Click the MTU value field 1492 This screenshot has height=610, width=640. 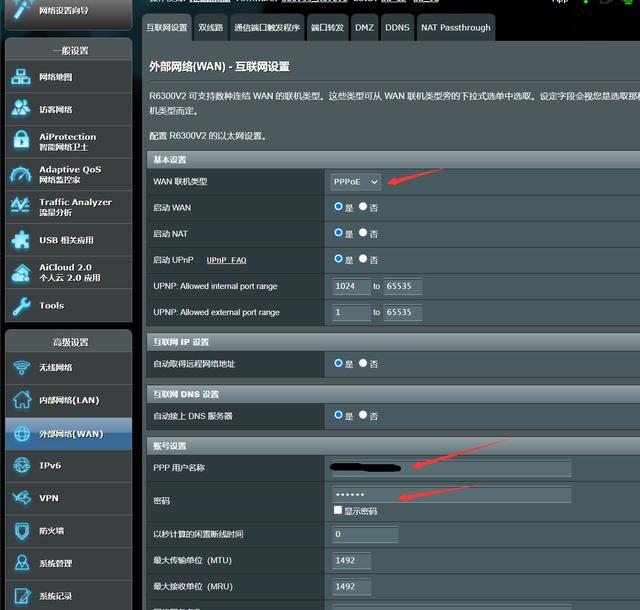(x=351, y=561)
